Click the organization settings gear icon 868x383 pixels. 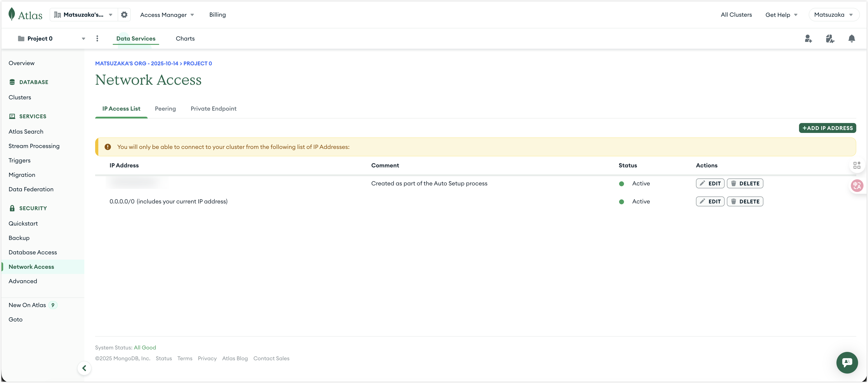[x=124, y=15]
